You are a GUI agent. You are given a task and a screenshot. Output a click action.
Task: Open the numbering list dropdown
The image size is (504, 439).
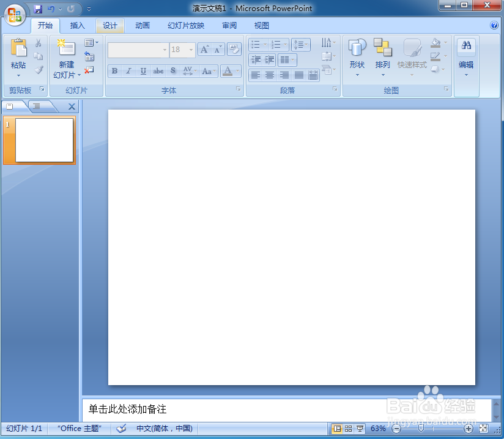tap(286, 45)
